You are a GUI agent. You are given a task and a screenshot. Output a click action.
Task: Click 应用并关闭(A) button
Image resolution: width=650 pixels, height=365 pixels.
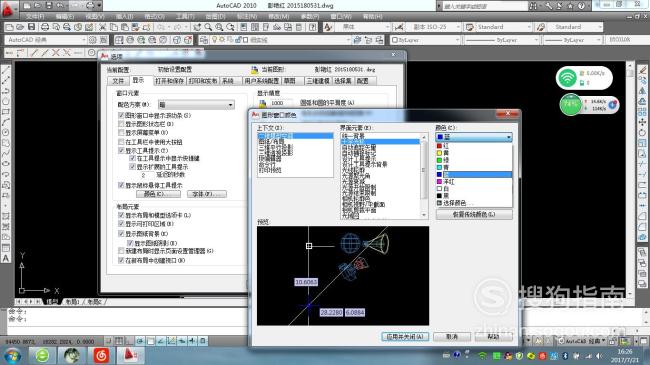click(x=405, y=337)
